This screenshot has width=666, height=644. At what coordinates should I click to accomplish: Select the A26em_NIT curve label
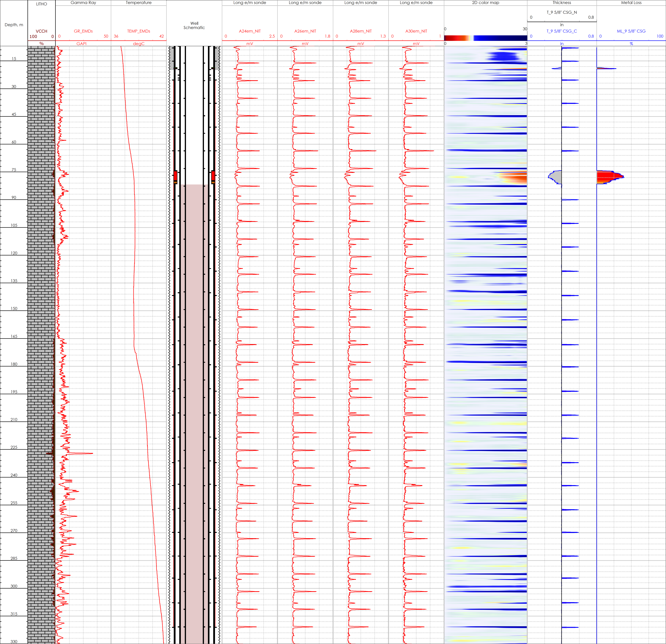click(x=305, y=31)
